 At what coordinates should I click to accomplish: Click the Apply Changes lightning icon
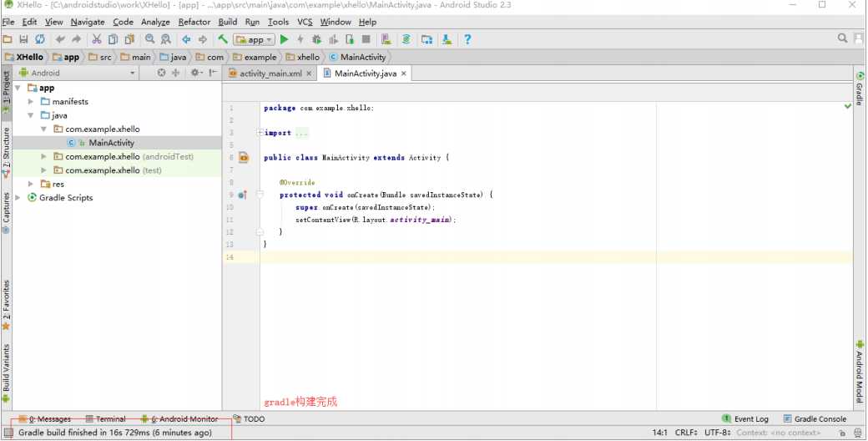click(300, 39)
